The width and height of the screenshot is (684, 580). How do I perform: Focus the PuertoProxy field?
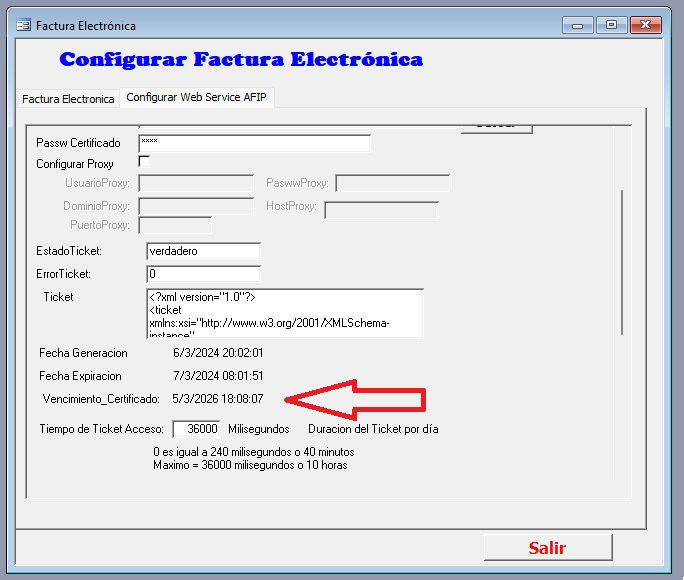(x=174, y=226)
